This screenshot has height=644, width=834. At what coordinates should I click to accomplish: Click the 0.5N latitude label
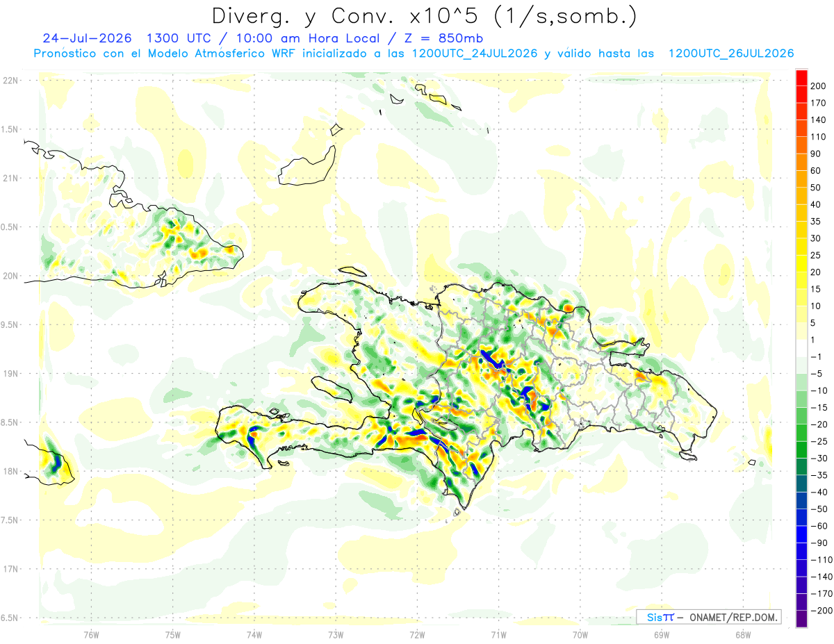click(x=10, y=227)
